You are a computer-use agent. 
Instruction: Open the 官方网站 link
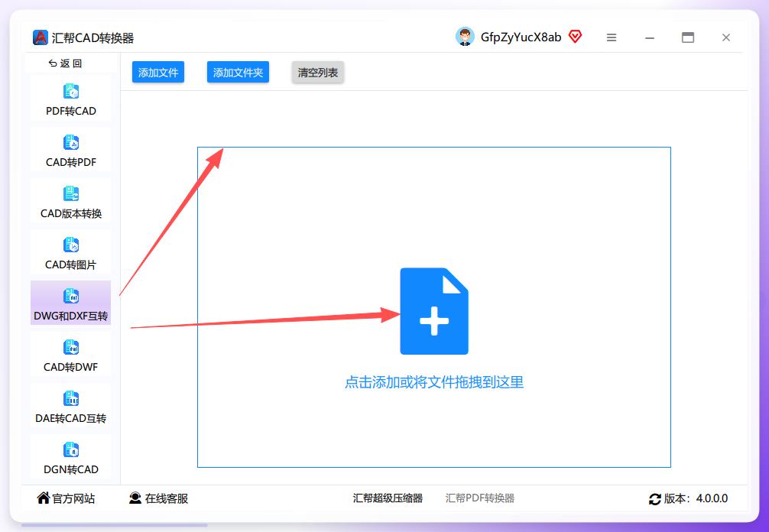coord(73,498)
